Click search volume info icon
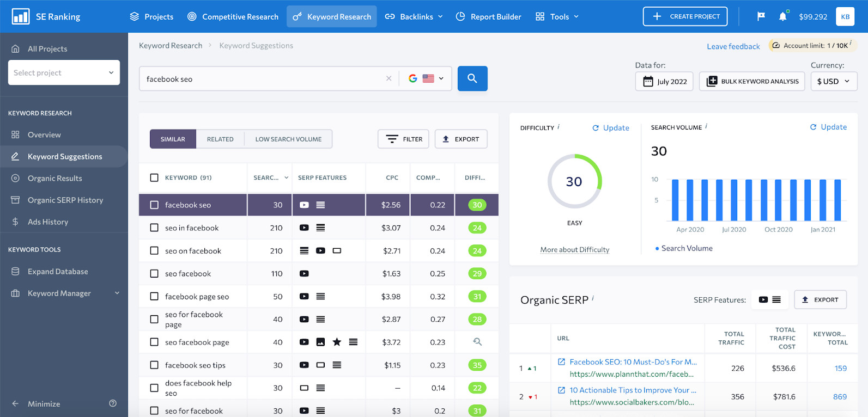The width and height of the screenshot is (868, 417). pyautogui.click(x=707, y=126)
